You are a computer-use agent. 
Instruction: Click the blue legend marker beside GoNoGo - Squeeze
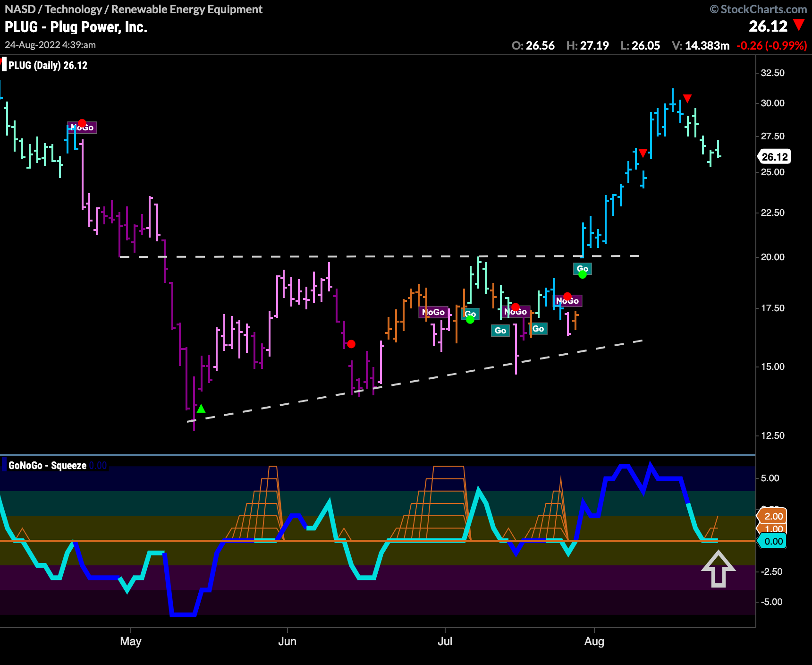(4, 465)
